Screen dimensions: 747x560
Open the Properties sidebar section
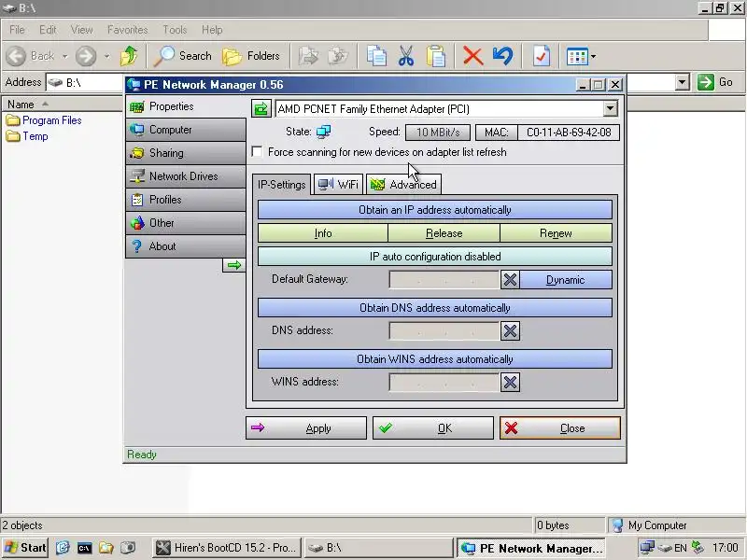click(186, 106)
